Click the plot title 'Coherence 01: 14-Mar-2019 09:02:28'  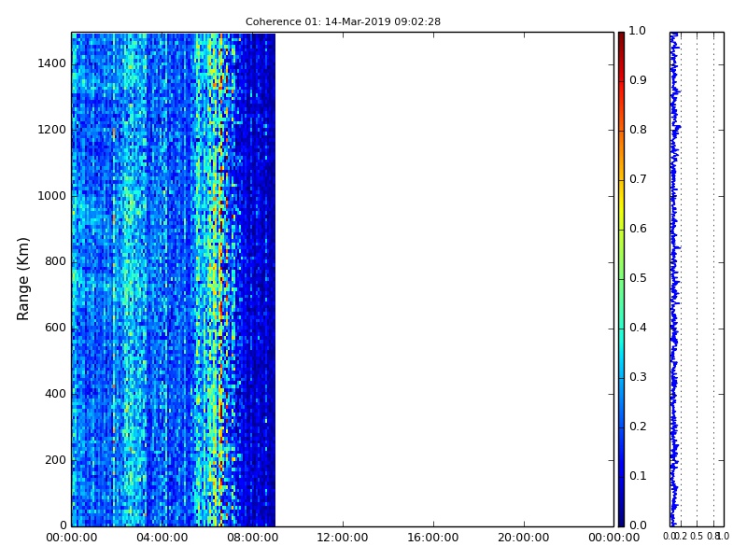pyautogui.click(x=343, y=21)
